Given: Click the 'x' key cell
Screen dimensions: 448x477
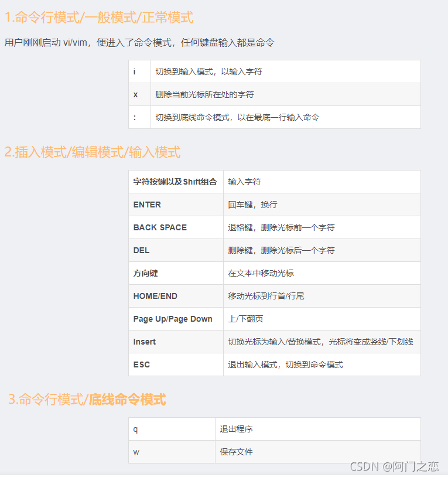Looking at the screenshot, I should click(x=139, y=94).
